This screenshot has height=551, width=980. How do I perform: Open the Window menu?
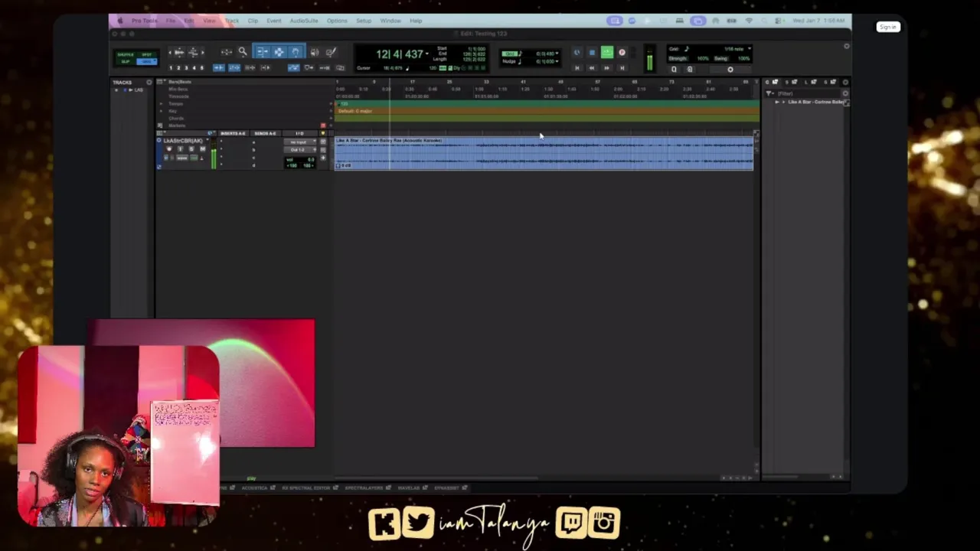coord(390,21)
